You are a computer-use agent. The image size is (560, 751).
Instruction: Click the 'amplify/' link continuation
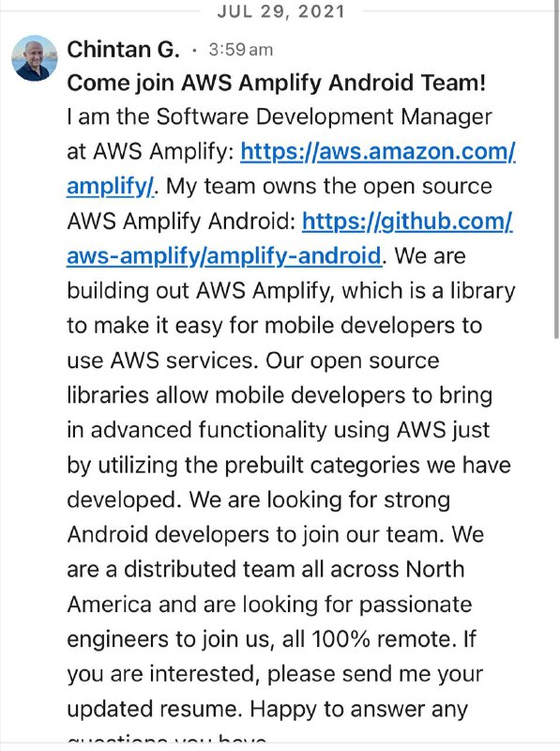pyautogui.click(x=111, y=186)
